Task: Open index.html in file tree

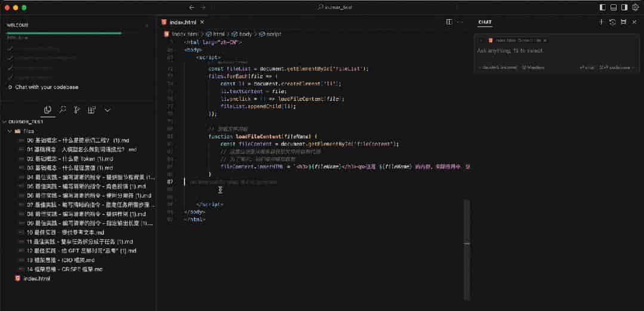Action: pyautogui.click(x=36, y=278)
